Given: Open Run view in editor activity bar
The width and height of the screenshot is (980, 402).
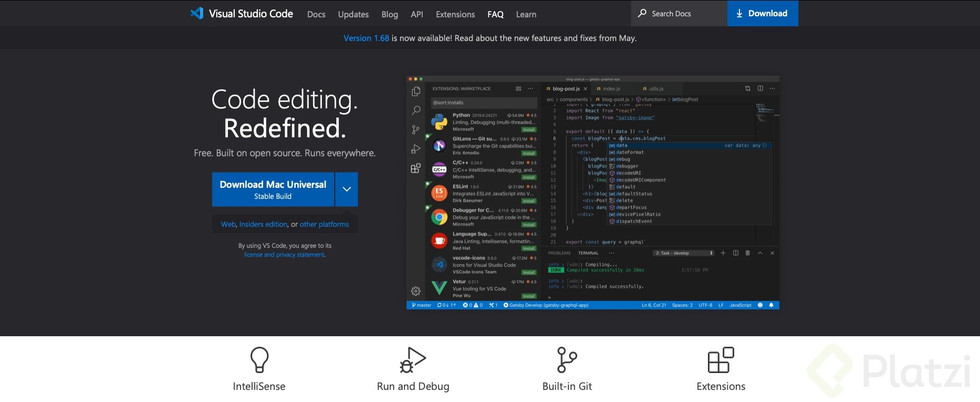Looking at the screenshot, I should coord(416,149).
